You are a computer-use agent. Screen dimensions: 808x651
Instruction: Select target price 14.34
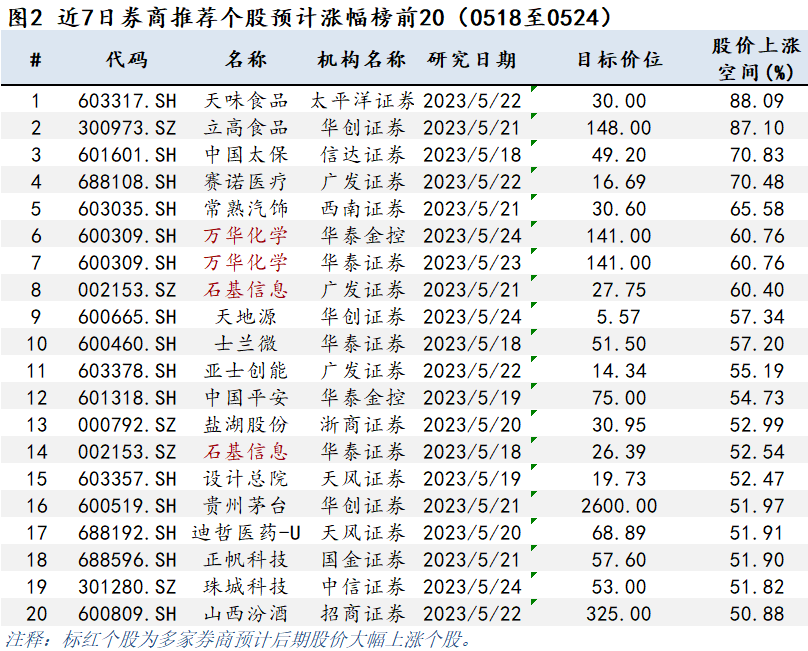click(x=619, y=371)
